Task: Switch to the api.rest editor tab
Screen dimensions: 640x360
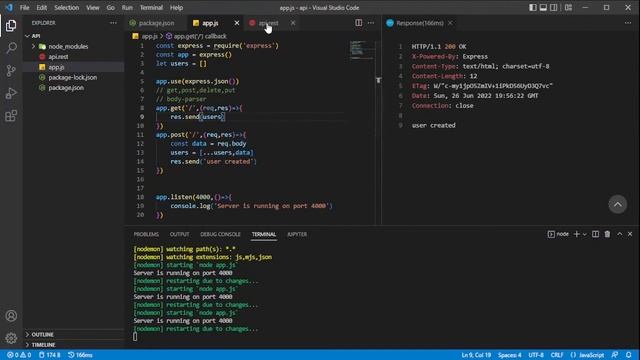Action: click(269, 23)
